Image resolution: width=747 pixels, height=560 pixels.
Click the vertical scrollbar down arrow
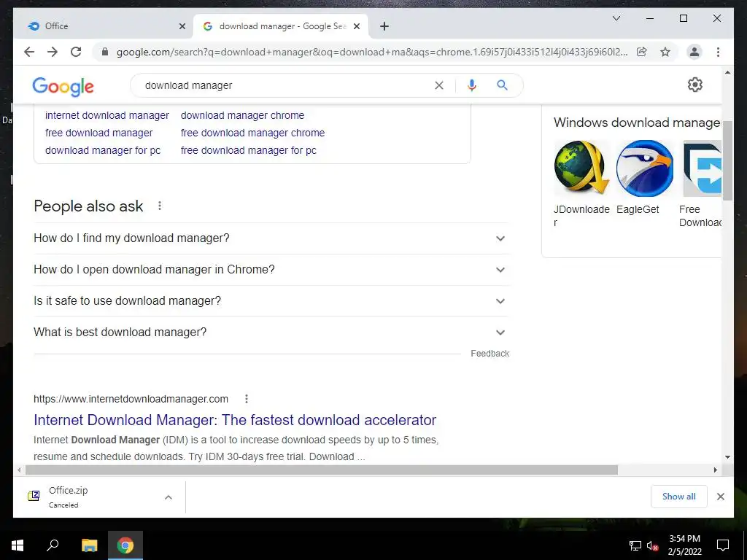pyautogui.click(x=727, y=457)
